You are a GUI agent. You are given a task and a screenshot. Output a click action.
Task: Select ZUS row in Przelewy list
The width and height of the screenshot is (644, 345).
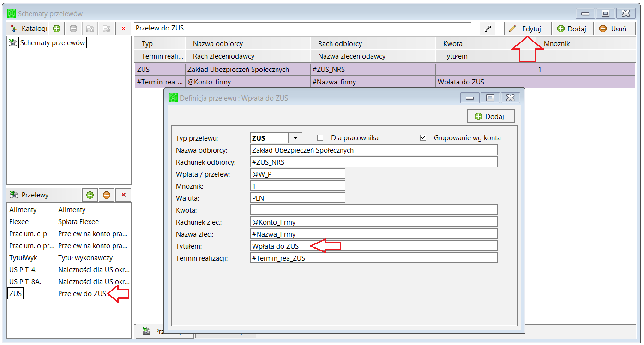coord(69,293)
